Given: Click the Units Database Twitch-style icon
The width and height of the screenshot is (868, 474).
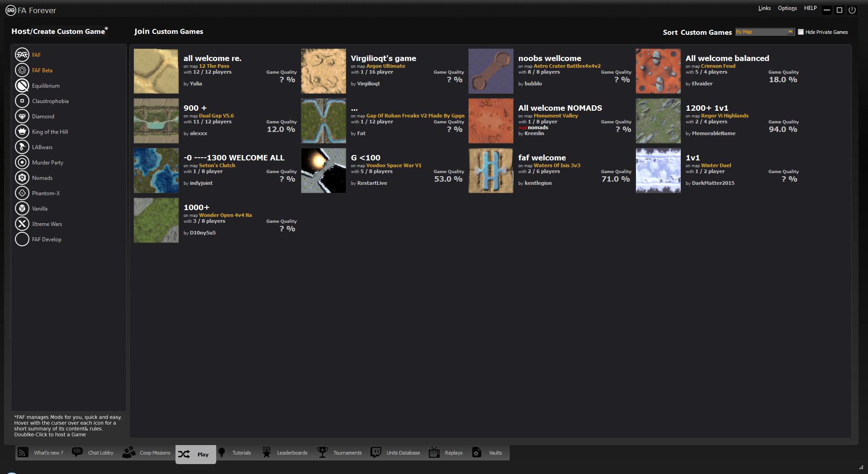Looking at the screenshot, I should [376, 452].
